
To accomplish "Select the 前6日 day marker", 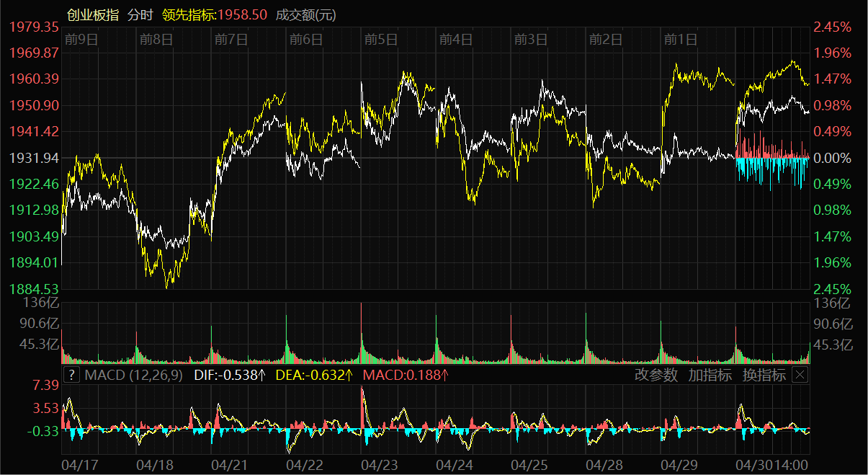I will pos(305,39).
